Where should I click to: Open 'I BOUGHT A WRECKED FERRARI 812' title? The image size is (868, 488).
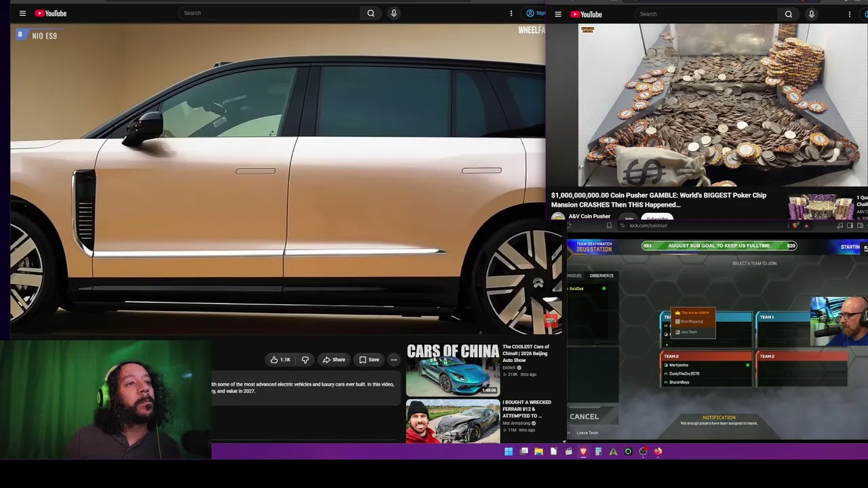[x=527, y=409]
